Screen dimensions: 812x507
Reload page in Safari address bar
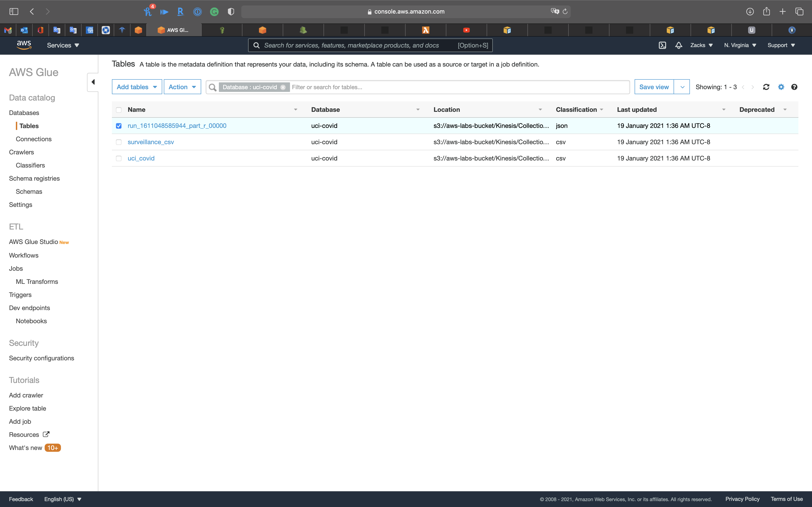pos(565,12)
